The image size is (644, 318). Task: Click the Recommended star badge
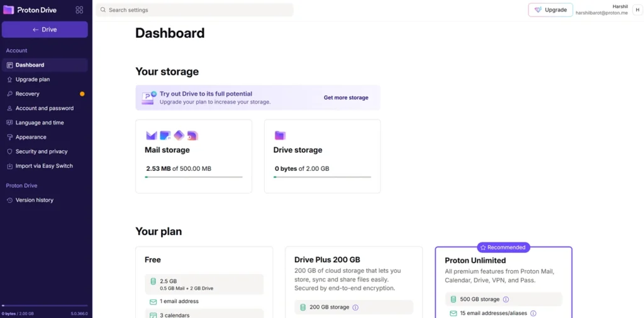click(504, 248)
